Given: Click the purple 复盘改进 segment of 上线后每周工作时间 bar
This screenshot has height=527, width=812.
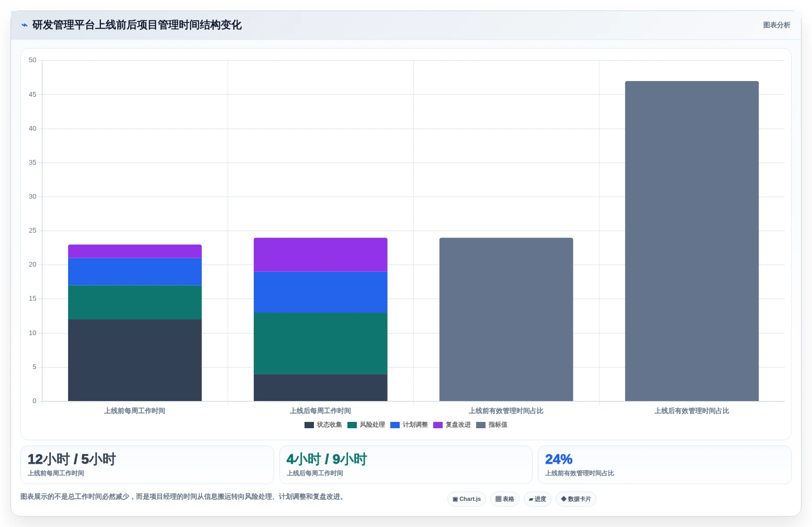Looking at the screenshot, I should 321,255.
